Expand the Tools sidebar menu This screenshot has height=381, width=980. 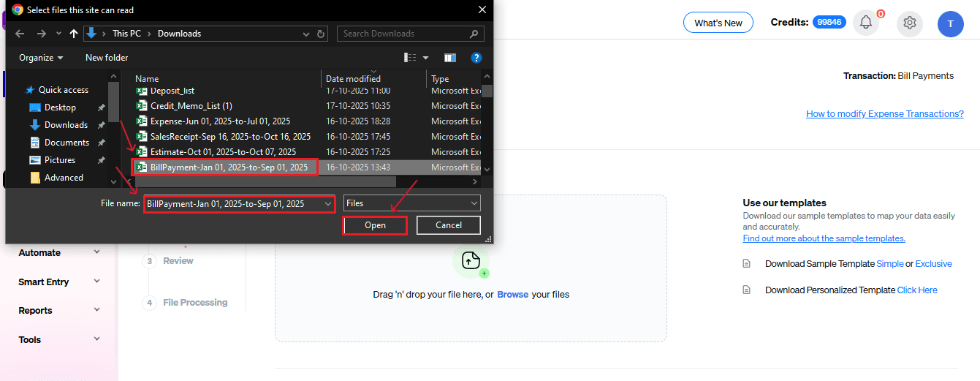click(60, 340)
